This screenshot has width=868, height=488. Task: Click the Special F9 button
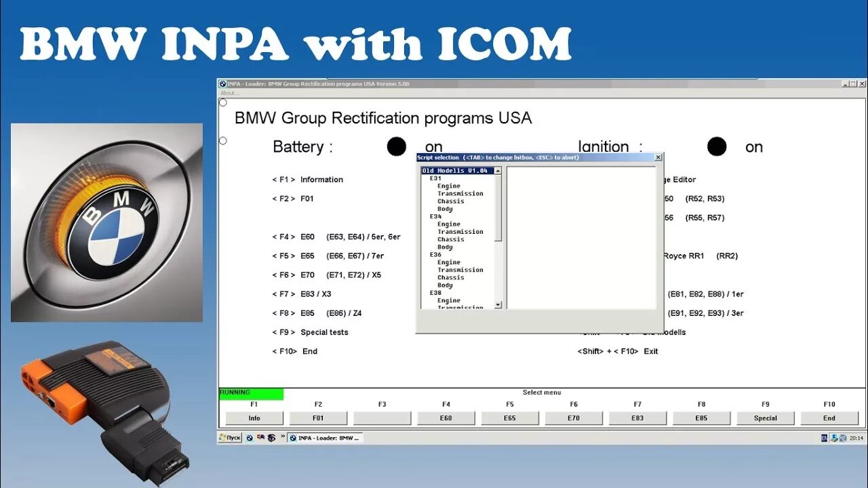(x=766, y=418)
